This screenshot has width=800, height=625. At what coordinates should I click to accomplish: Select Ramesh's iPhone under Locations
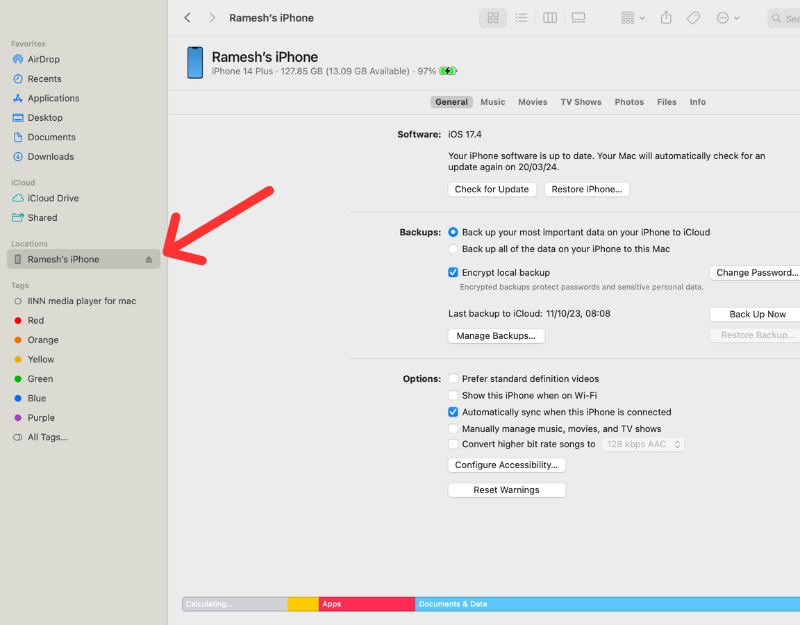84,259
